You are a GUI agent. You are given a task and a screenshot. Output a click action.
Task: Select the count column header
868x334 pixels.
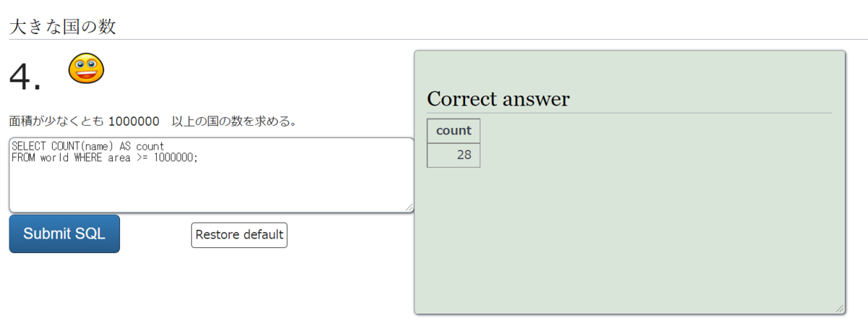click(454, 131)
